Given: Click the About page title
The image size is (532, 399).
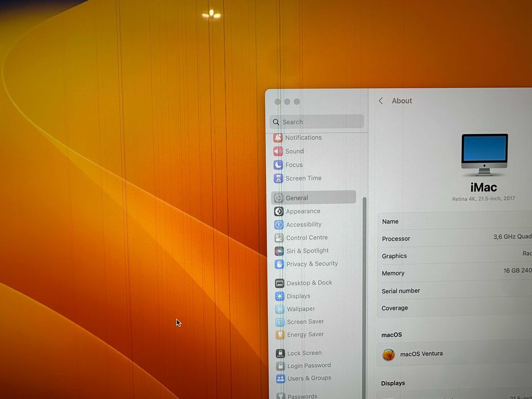Looking at the screenshot, I should point(402,101).
